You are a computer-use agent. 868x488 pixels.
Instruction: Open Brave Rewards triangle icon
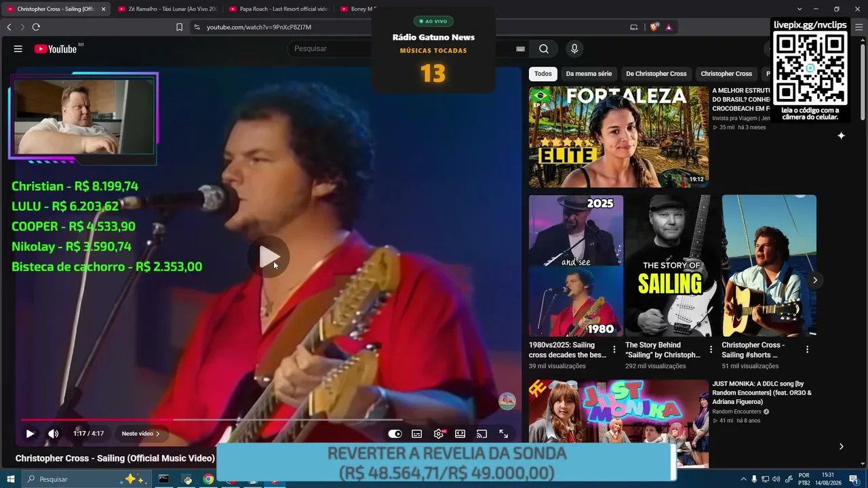point(669,27)
